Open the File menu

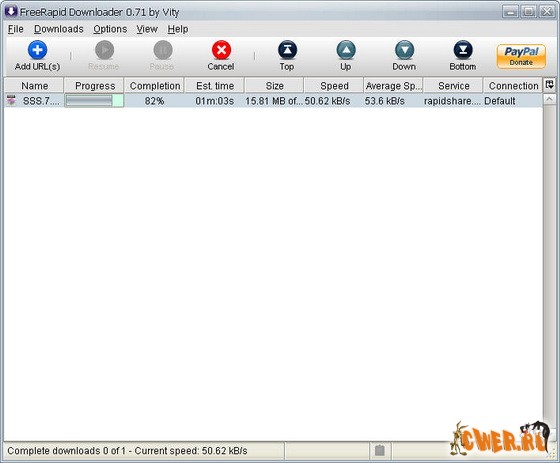[x=16, y=29]
